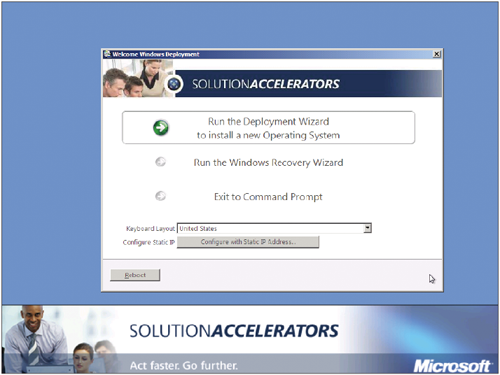The width and height of the screenshot is (500, 375).
Task: Click the Welcome Windows Deployment title bar icon
Action: (x=107, y=54)
